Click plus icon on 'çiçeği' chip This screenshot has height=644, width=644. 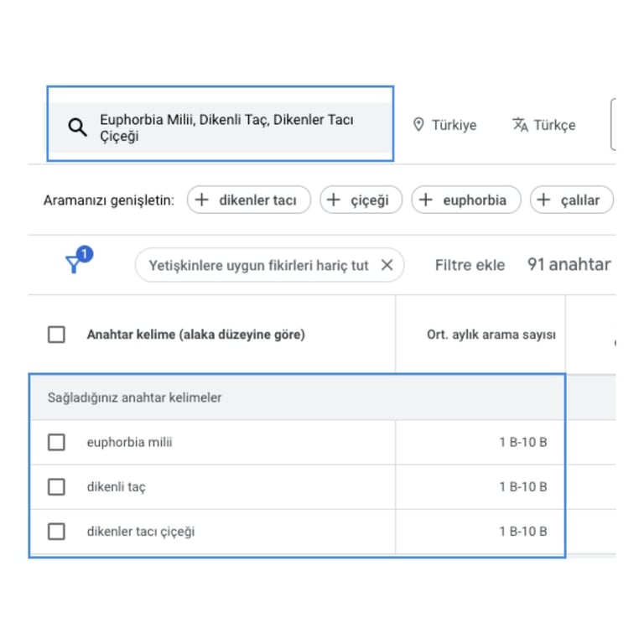[x=334, y=200]
